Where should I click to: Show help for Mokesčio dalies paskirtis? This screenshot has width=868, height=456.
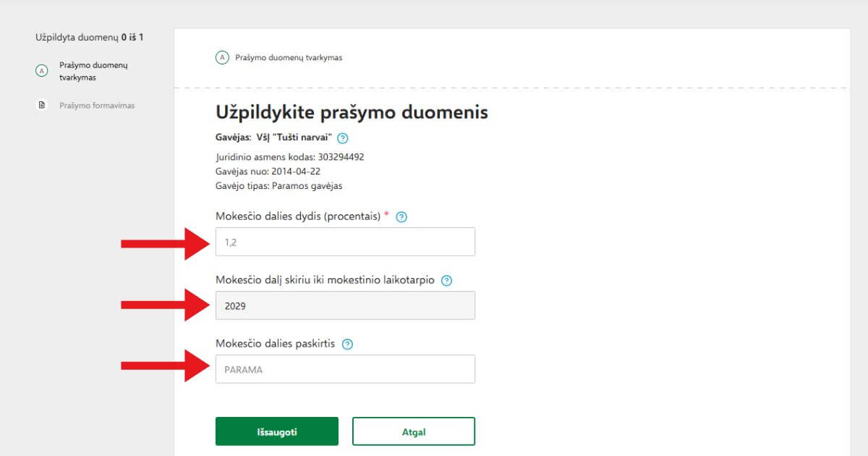point(347,345)
